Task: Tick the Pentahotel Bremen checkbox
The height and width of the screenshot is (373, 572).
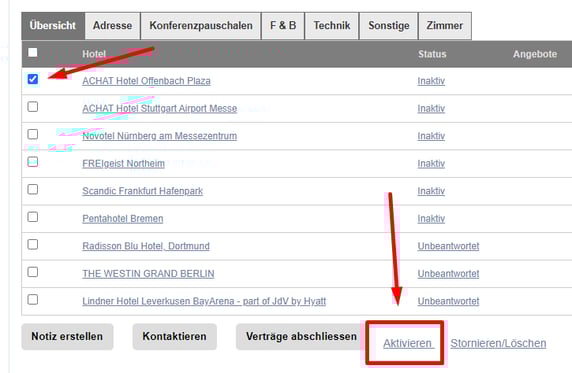Action: pos(33,217)
